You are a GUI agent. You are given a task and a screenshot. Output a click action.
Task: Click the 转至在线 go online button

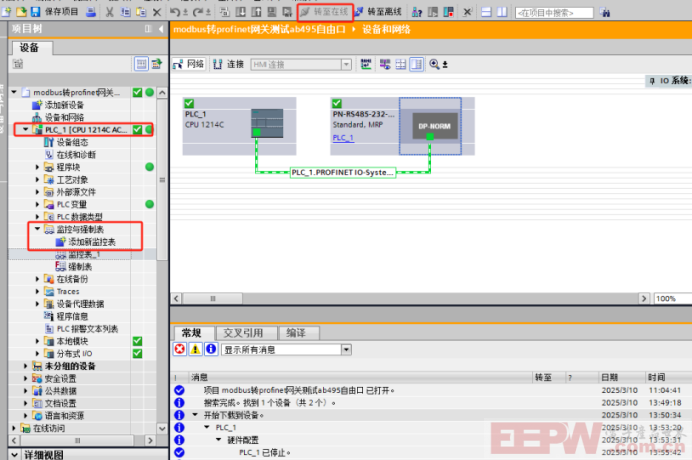(325, 12)
